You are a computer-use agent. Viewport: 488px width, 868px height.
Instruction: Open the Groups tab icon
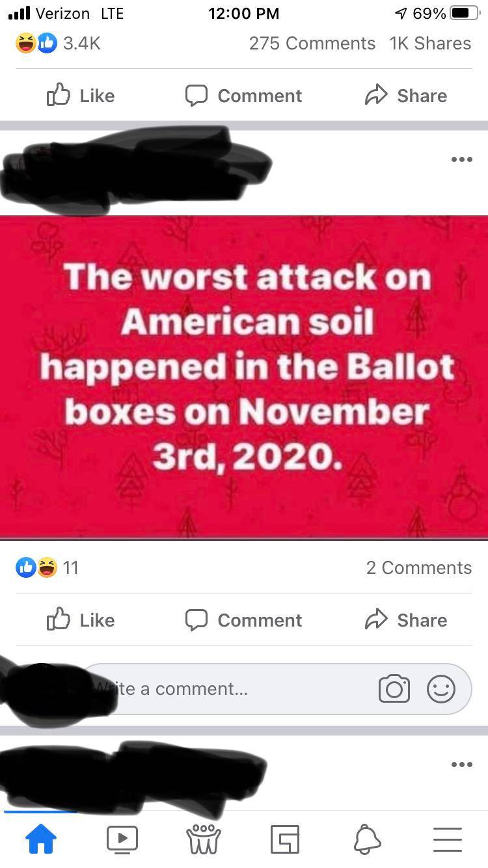tap(204, 839)
